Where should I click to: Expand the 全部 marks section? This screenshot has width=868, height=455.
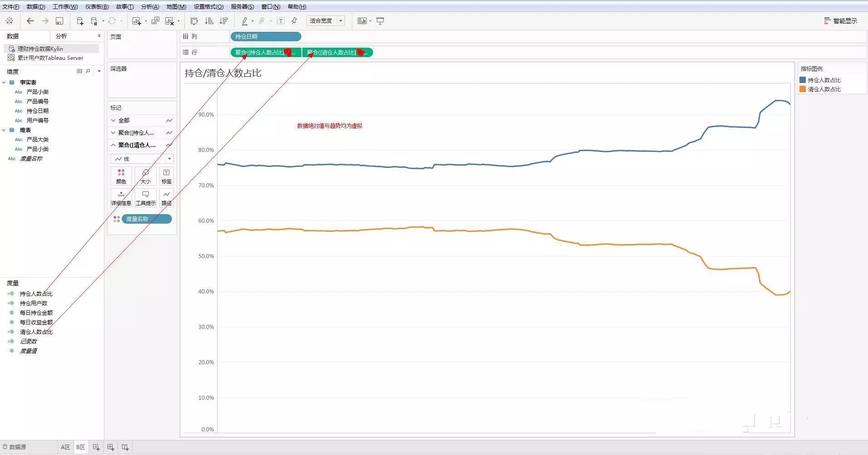113,120
